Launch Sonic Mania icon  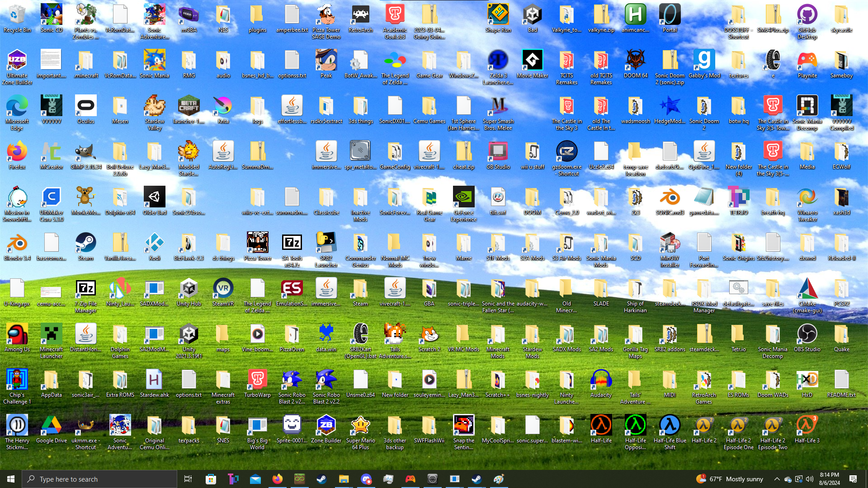(155, 64)
